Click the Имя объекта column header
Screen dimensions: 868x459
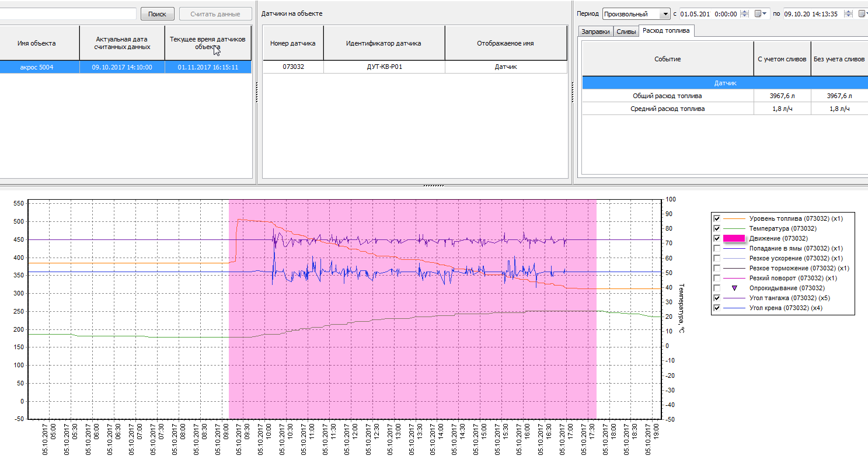(36, 43)
